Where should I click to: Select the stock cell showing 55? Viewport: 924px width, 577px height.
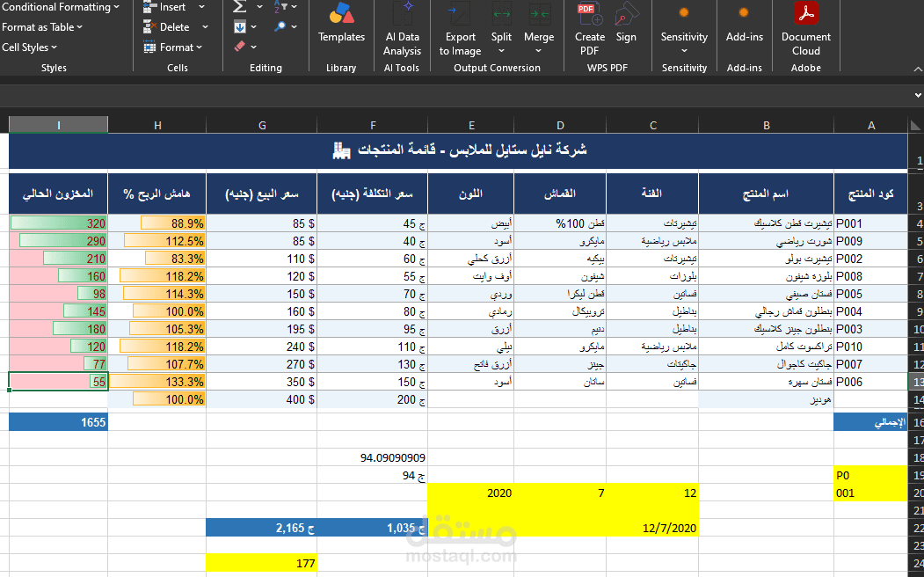[58, 382]
